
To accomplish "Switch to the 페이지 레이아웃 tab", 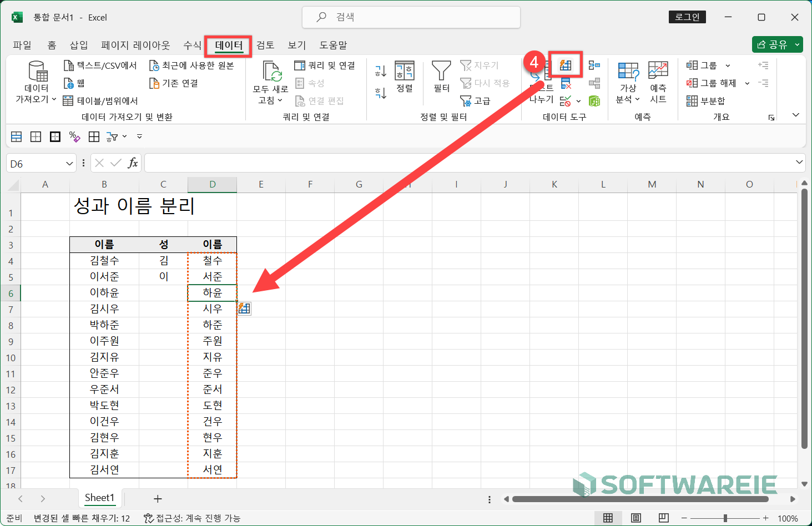I will coord(135,45).
